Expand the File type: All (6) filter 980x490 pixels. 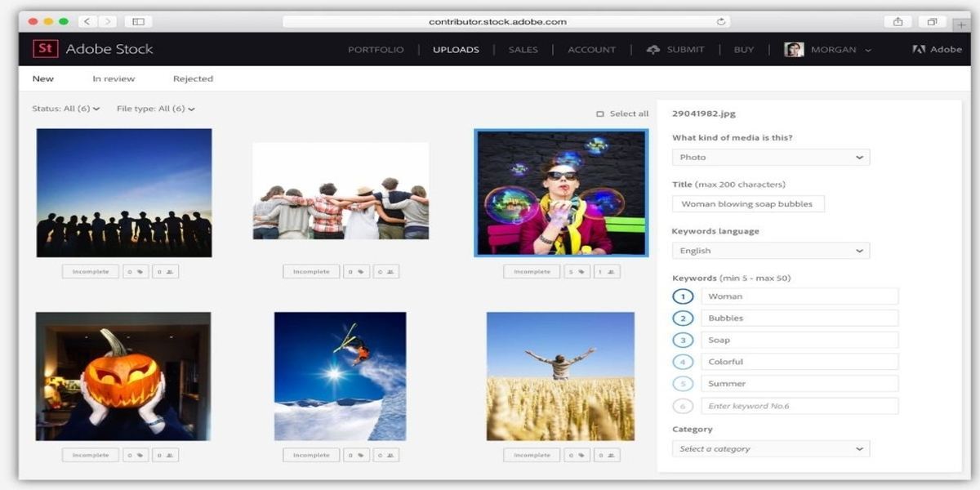155,109
